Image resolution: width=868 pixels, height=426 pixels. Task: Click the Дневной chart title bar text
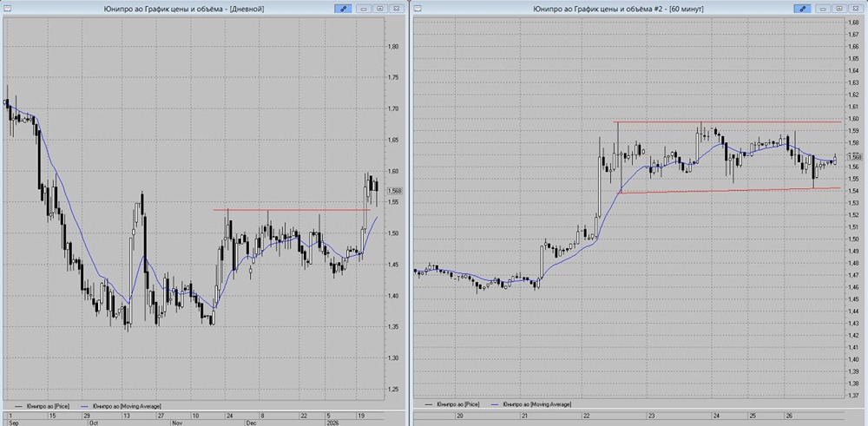point(184,9)
